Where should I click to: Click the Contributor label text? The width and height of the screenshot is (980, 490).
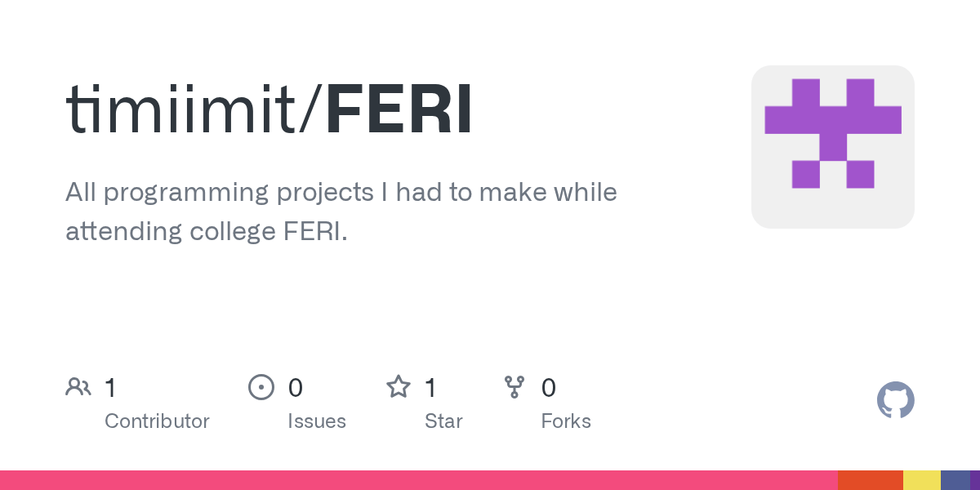157,421
